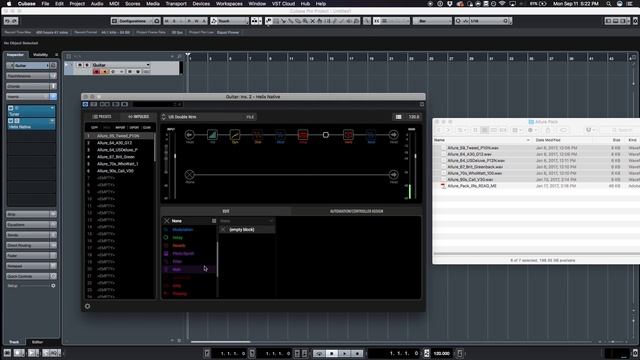Switch to the Presets tab in Helix Native
This screenshot has width=640, height=360.
(x=102, y=117)
